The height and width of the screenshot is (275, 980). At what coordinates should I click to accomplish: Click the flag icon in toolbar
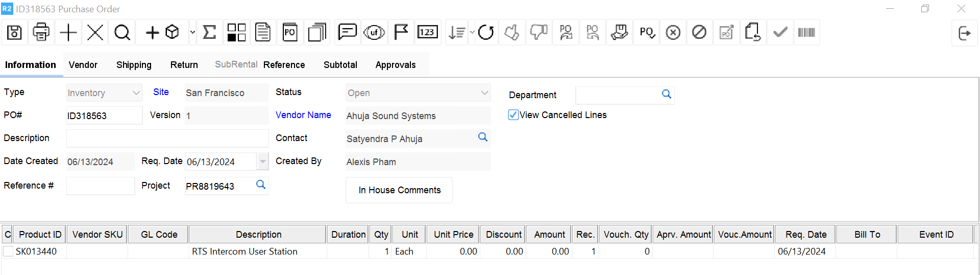401,33
